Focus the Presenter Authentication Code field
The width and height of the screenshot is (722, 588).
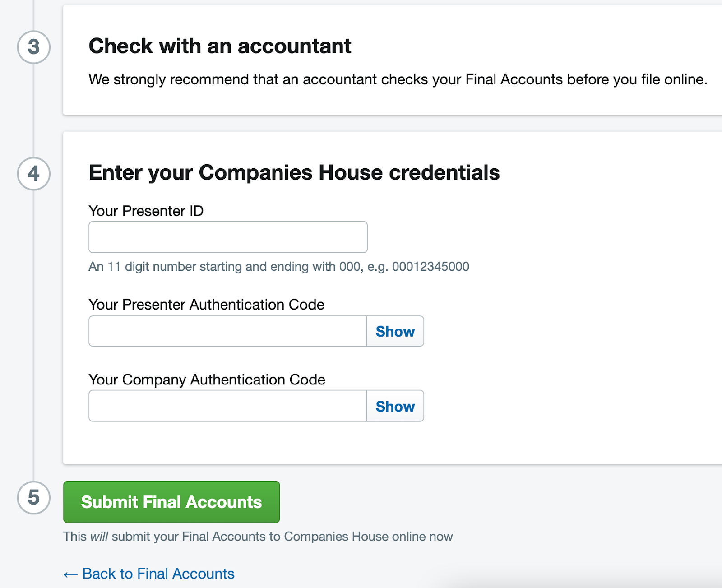(x=227, y=331)
